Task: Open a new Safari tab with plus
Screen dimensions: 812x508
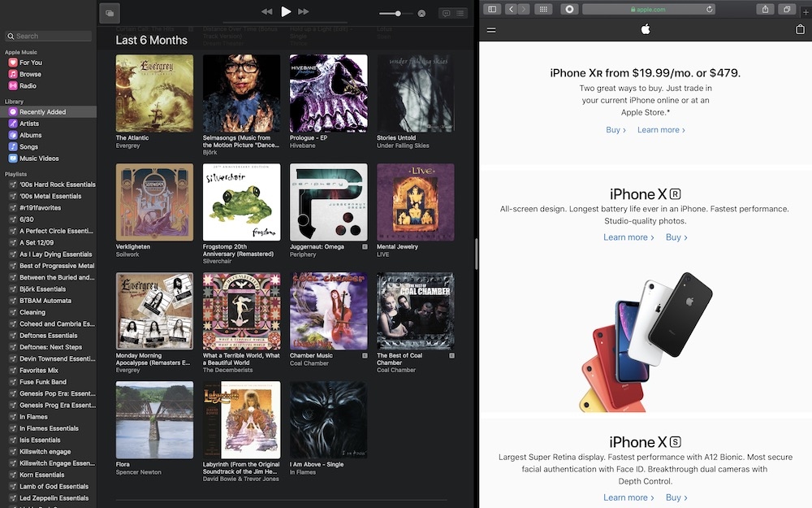Action: pyautogui.click(x=806, y=12)
